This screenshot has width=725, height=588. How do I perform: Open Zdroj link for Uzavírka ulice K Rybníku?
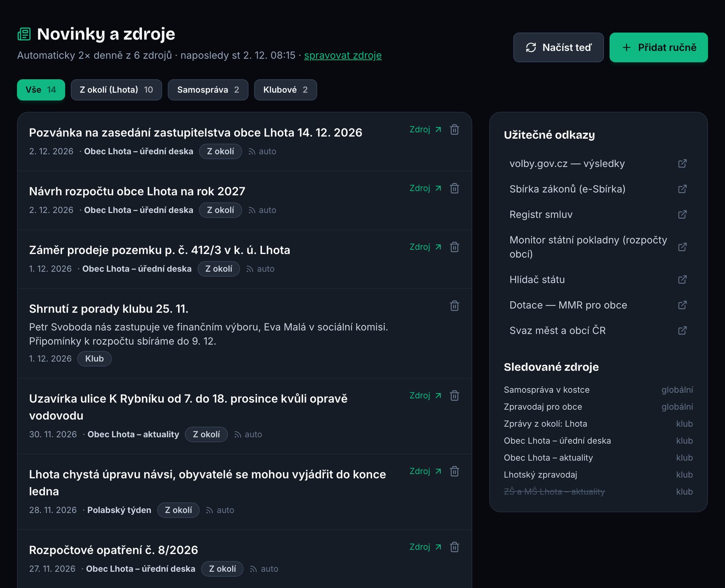click(425, 395)
